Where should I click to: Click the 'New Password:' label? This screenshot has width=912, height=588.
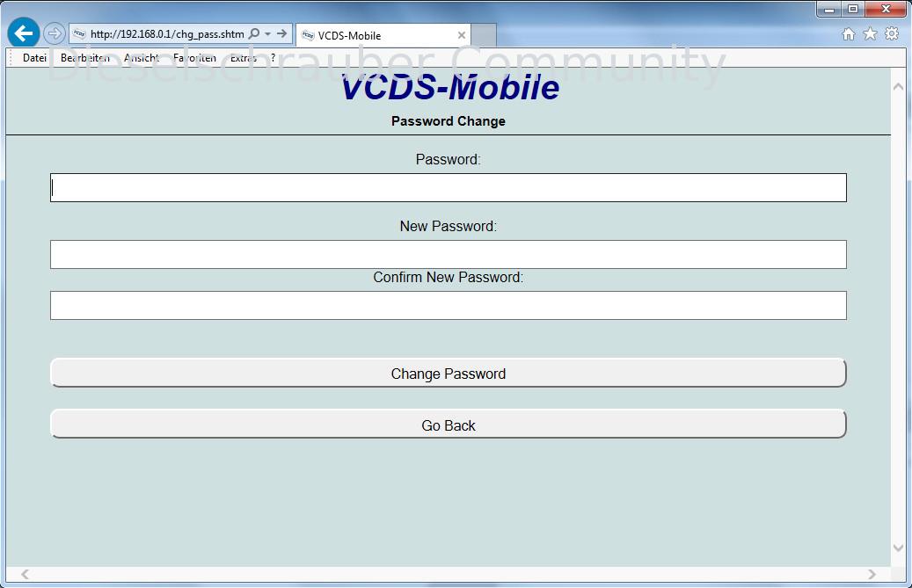pyautogui.click(x=449, y=226)
